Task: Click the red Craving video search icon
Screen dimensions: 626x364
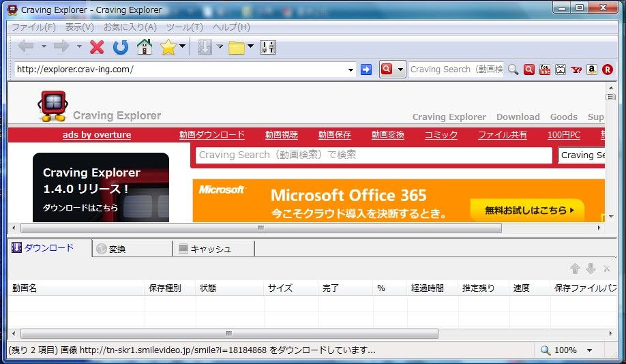Action: 529,70
